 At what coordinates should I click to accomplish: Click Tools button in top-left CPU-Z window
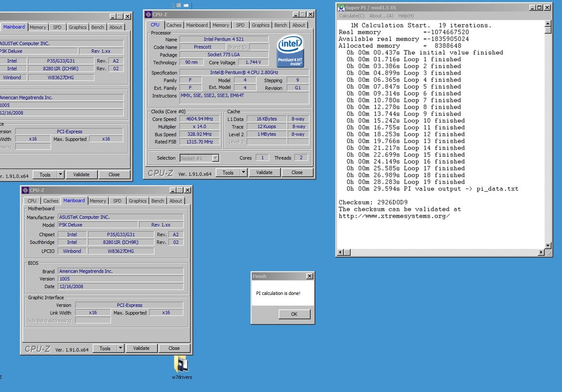(45, 174)
